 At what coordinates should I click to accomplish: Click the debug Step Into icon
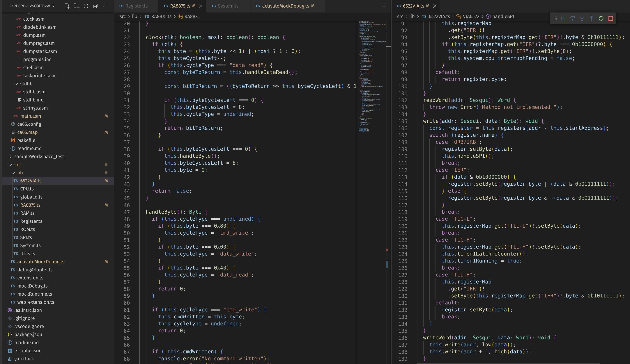[582, 18]
